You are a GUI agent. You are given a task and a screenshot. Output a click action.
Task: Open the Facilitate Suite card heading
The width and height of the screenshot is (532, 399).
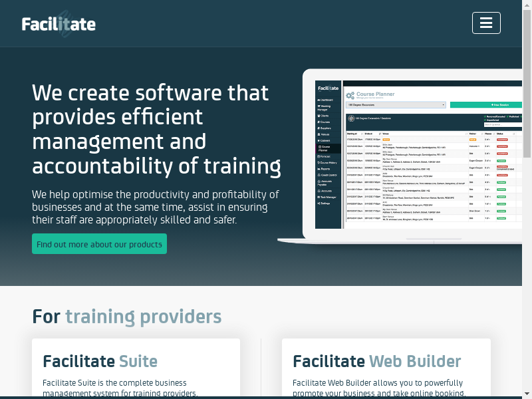click(x=100, y=362)
